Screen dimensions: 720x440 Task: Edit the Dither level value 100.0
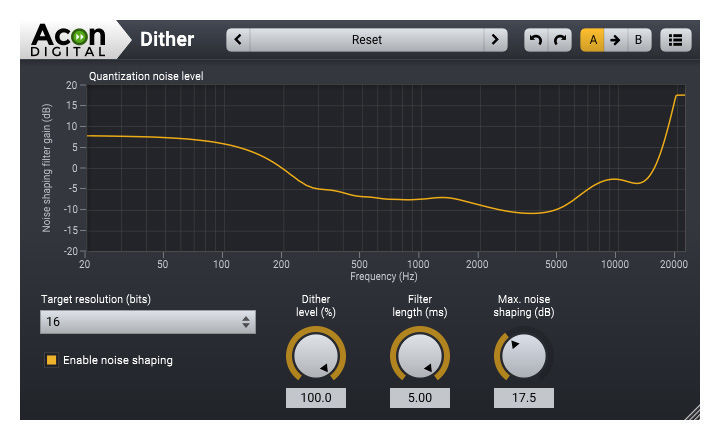(x=316, y=398)
